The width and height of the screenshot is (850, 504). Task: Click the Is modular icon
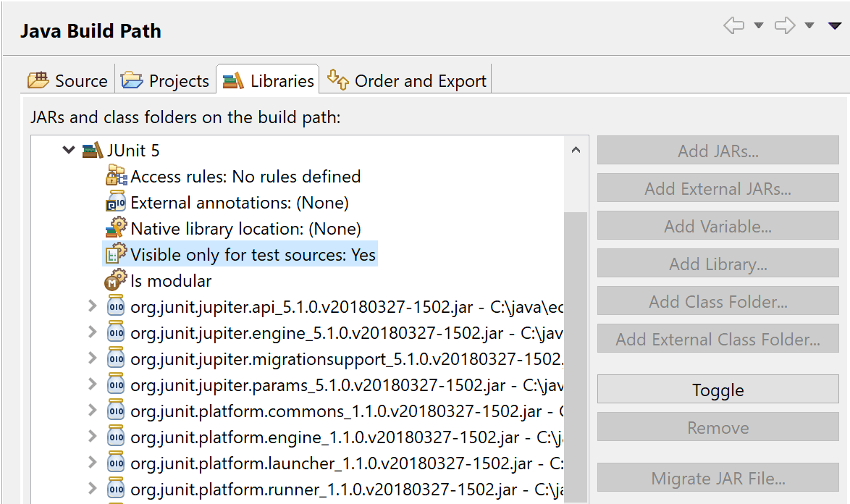[115, 280]
